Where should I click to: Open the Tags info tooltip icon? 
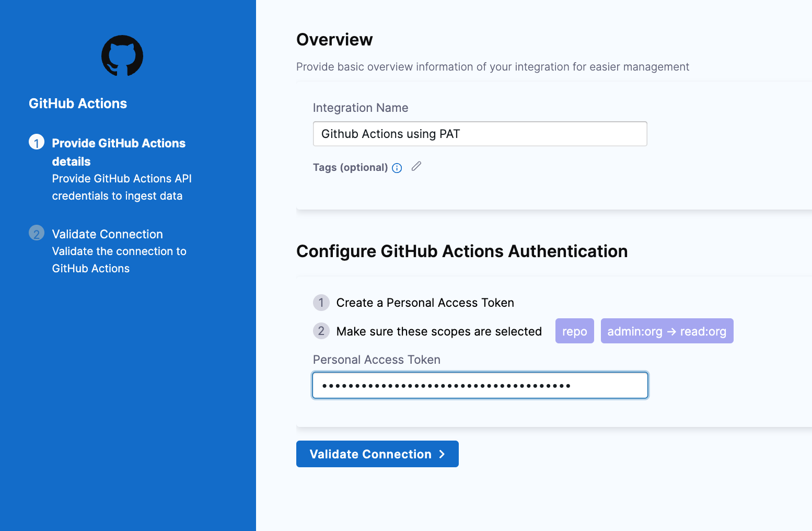[397, 168]
